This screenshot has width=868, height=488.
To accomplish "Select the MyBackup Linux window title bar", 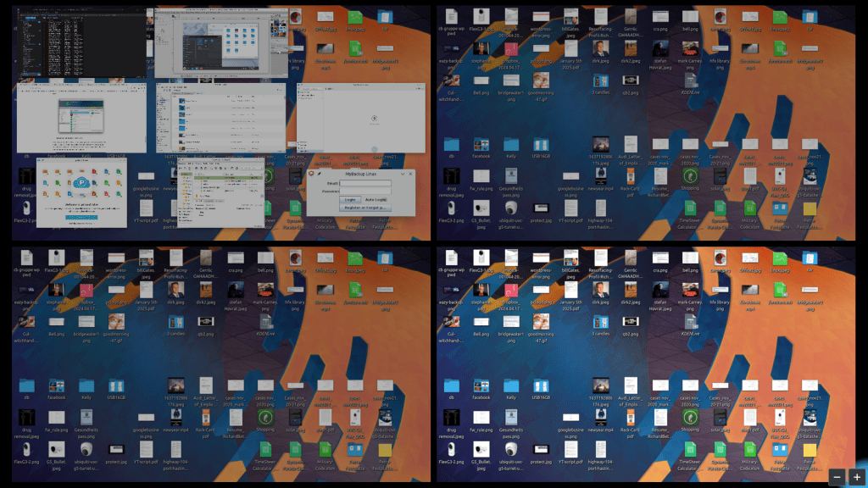I will [360, 174].
